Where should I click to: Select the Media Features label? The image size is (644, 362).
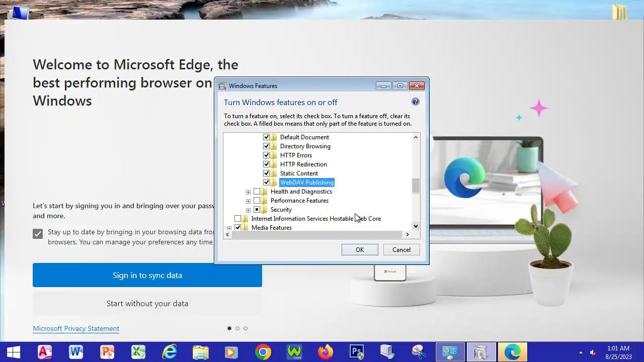coord(272,228)
